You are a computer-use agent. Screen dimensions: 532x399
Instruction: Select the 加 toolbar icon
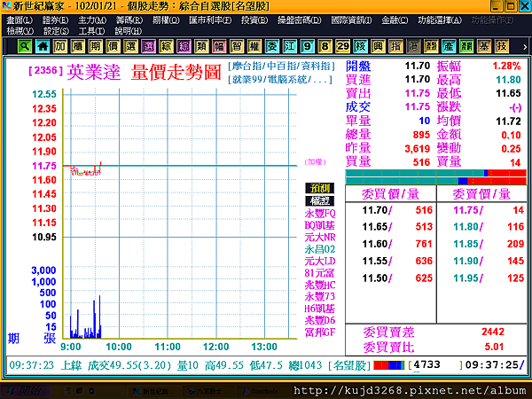click(60, 46)
